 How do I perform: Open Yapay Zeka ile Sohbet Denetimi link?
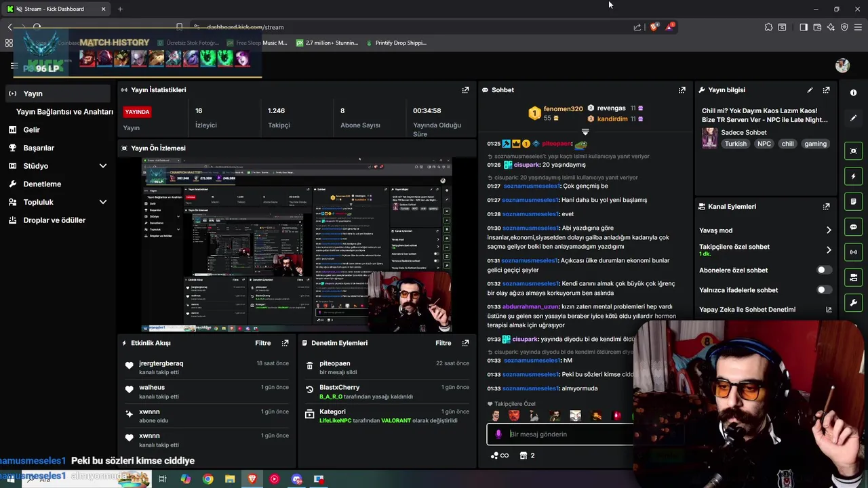766,310
